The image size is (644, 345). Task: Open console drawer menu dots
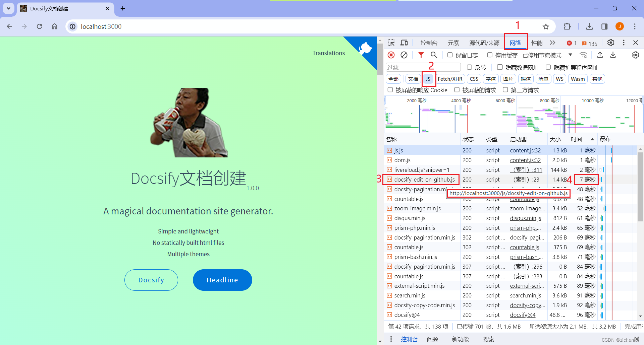tap(391, 339)
